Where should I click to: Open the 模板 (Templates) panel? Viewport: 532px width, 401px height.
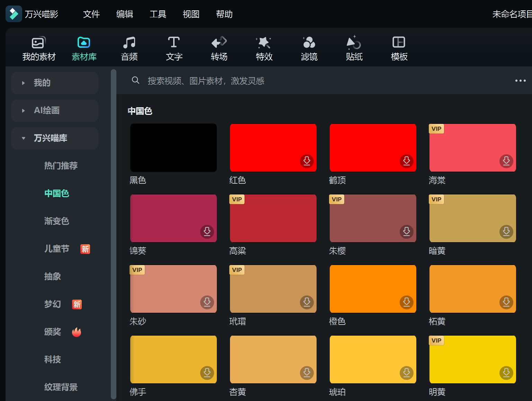(399, 48)
